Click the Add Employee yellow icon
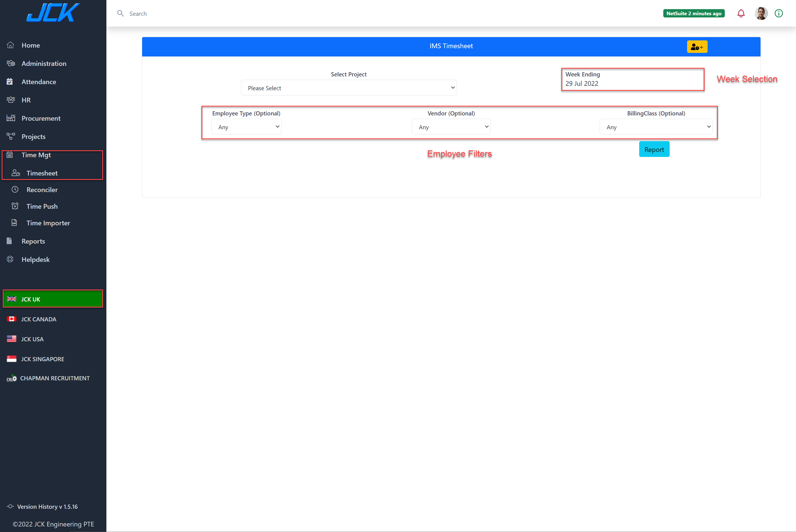Screen dimensions: 796x532 697,46
